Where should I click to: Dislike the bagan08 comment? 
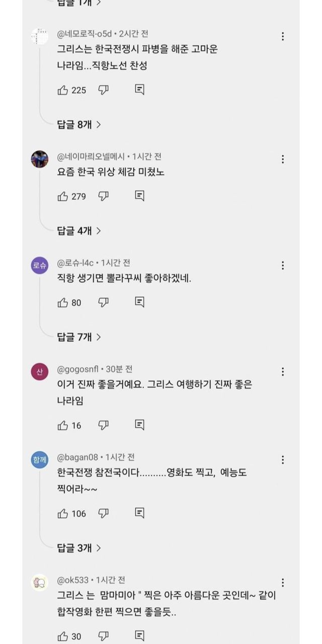(104, 513)
